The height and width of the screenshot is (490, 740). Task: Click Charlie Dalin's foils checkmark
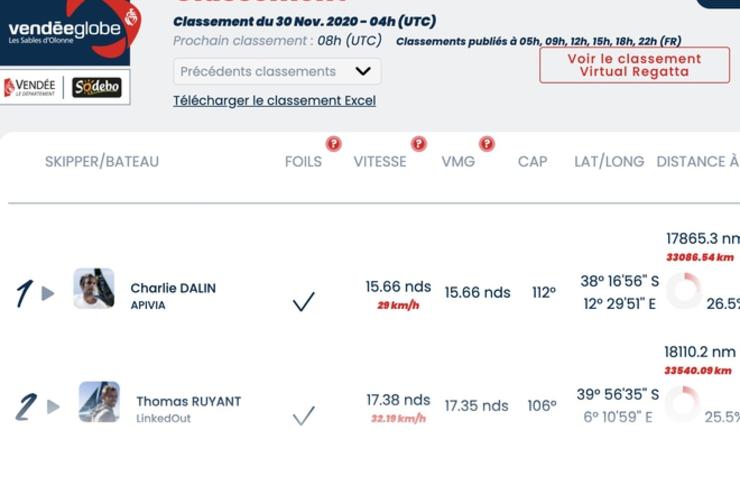point(303,301)
